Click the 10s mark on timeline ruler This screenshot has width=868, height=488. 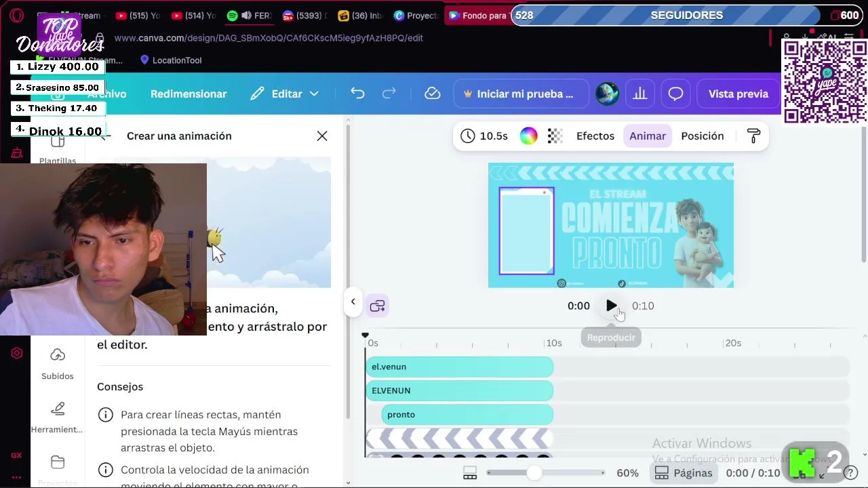click(554, 343)
